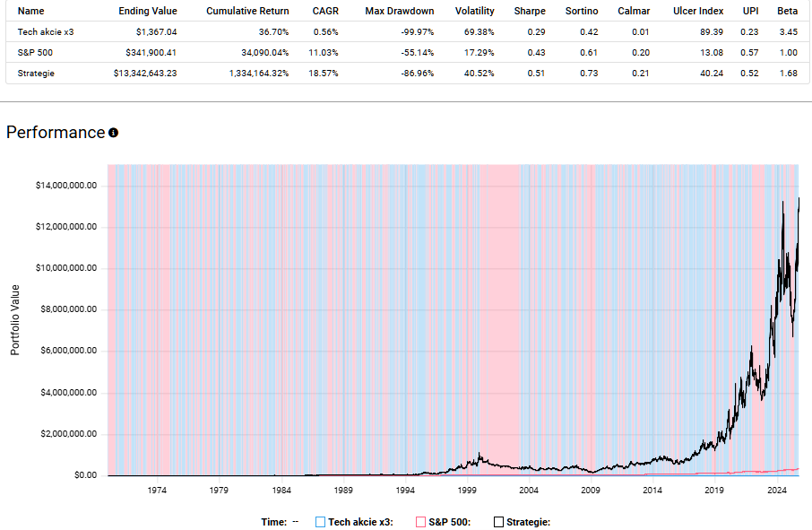Click the Volatility column header
This screenshot has width=812, height=530.
474,11
